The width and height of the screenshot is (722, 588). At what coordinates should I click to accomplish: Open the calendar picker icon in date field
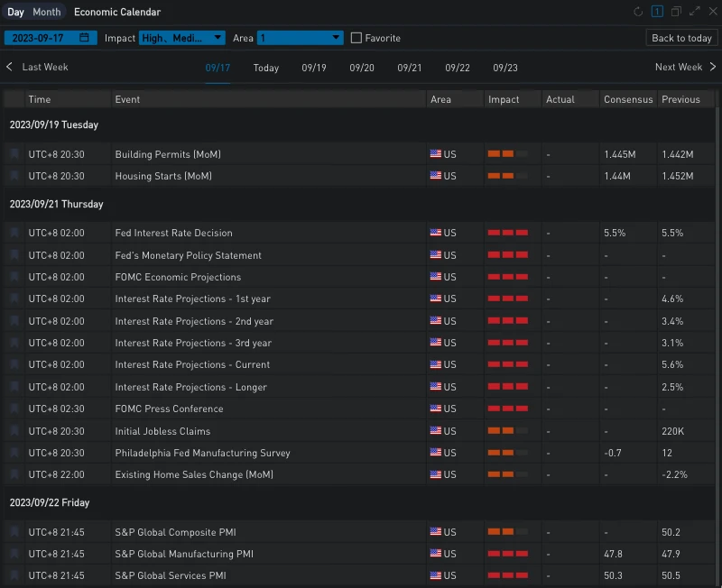coord(84,38)
